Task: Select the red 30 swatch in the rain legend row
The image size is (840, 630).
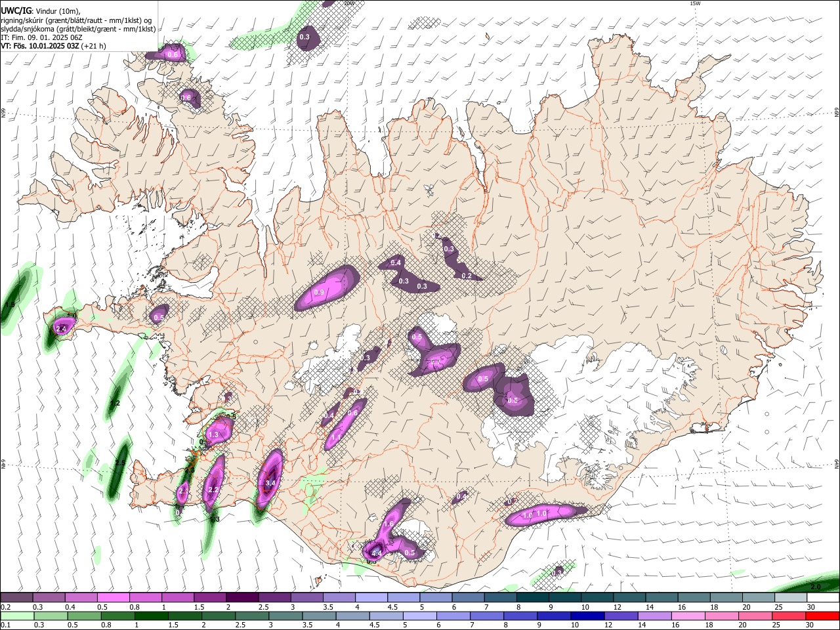Action: point(822,616)
